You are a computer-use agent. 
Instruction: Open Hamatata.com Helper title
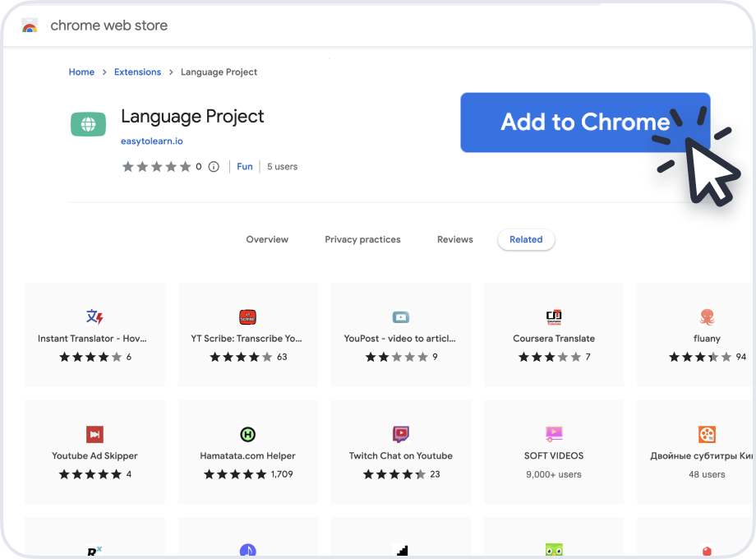click(248, 455)
